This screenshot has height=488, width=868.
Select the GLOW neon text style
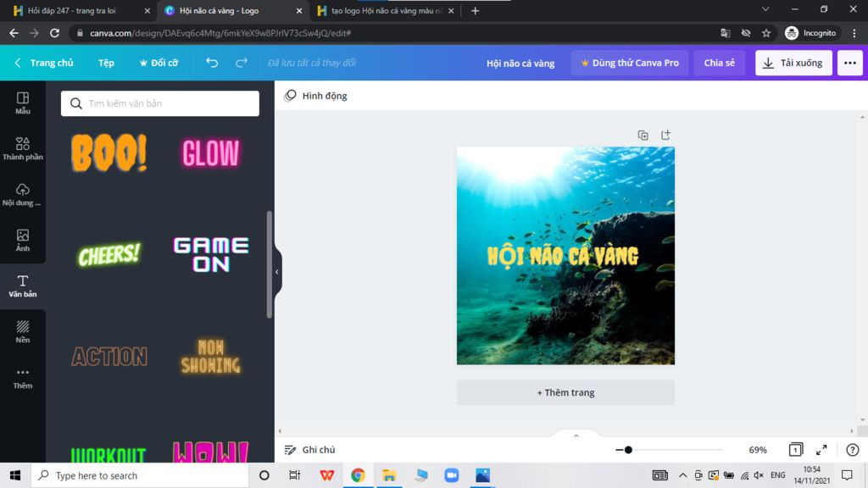point(211,152)
